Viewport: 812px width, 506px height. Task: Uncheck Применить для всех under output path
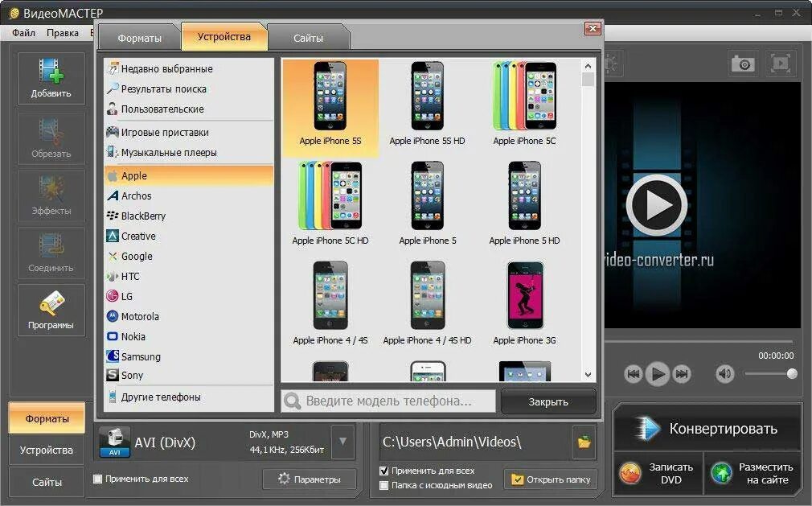click(383, 471)
